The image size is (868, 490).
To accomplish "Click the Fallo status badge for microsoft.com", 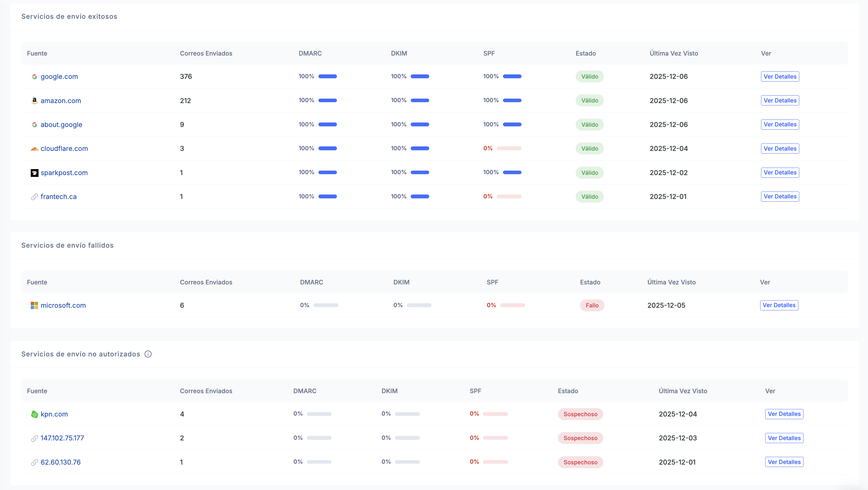I will pos(592,305).
